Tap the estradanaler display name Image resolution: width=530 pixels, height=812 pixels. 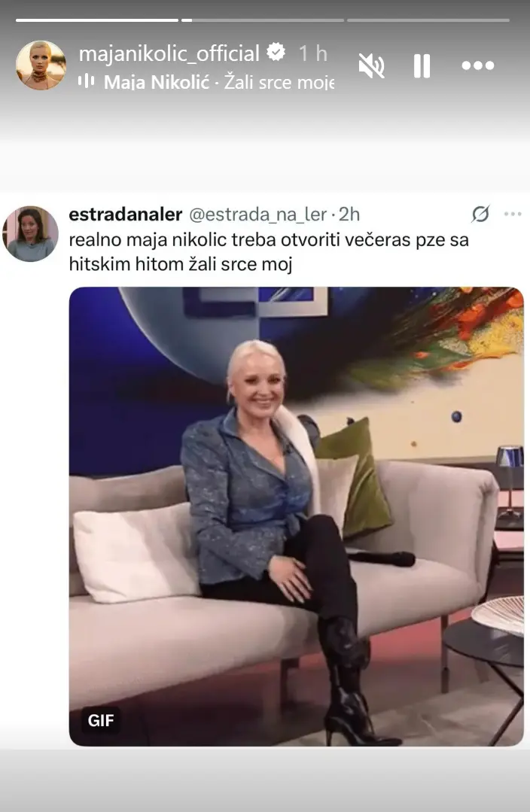(126, 214)
